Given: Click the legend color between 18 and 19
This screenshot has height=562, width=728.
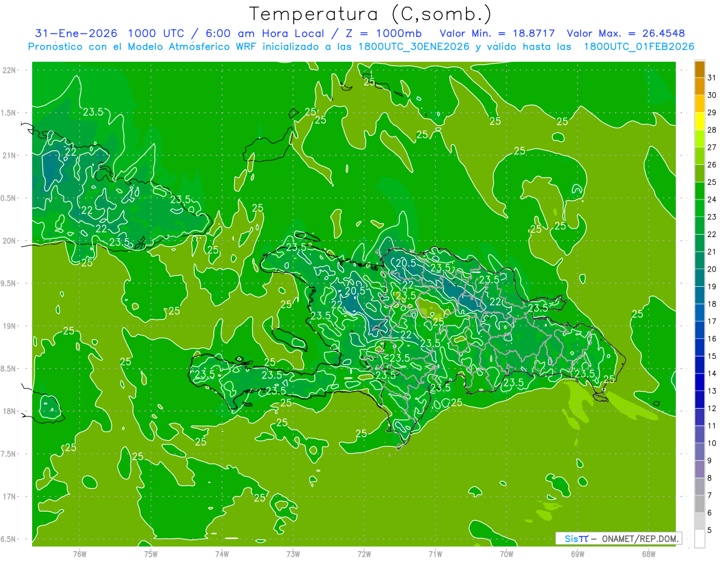Looking at the screenshot, I should [x=699, y=296].
